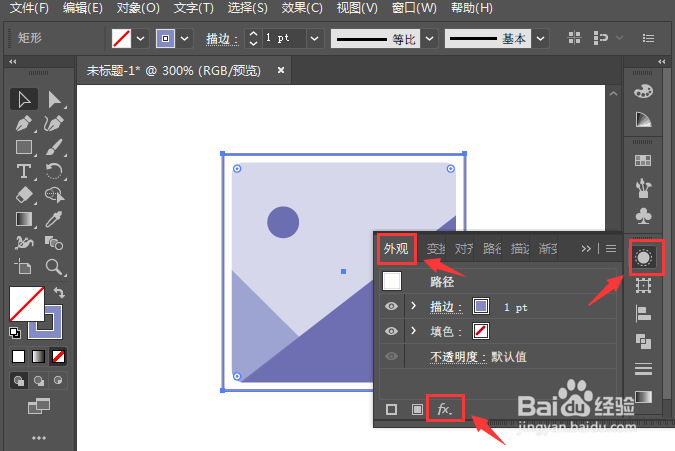Expand the 描边 row in Appearance panel
This screenshot has width=675, height=451.
[414, 306]
